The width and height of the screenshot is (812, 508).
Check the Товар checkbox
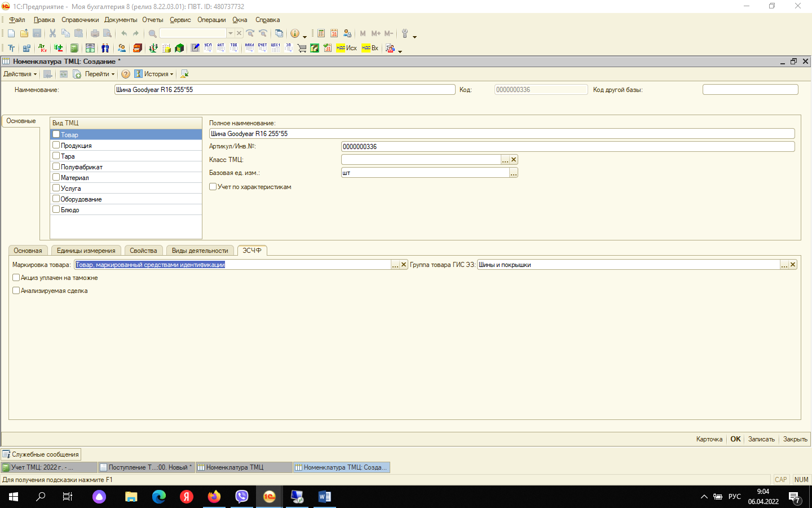tap(56, 134)
